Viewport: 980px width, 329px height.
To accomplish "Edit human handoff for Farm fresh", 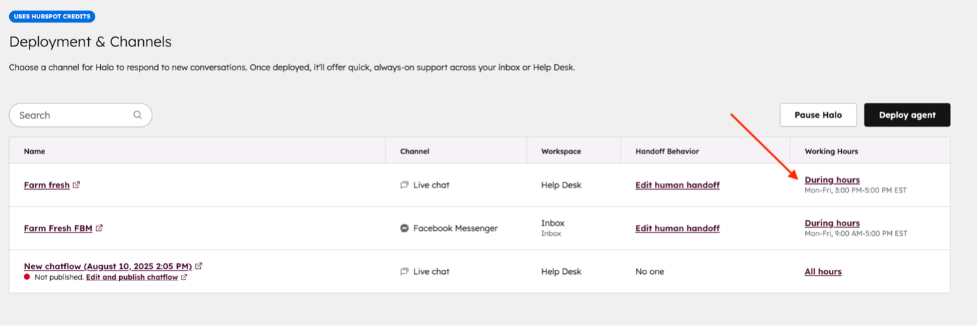I will (x=677, y=185).
